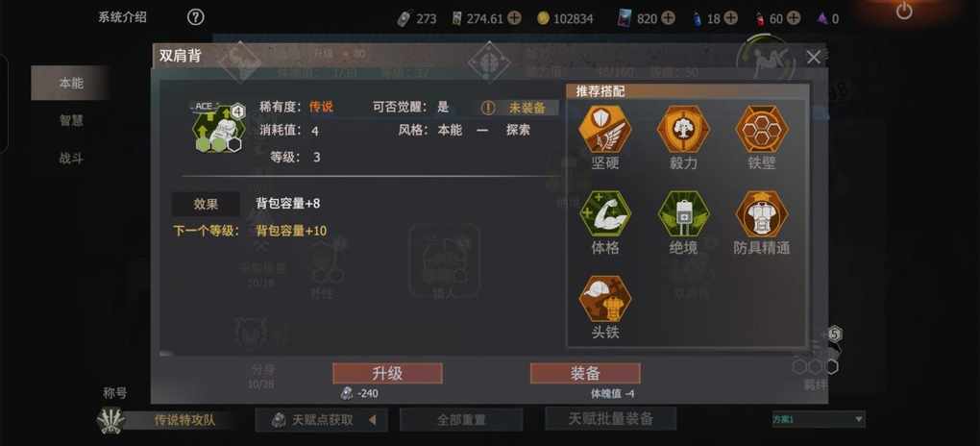Click the 双肩背 ACE talent thumbnail
This screenshot has width=980, height=446.
coord(217,127)
